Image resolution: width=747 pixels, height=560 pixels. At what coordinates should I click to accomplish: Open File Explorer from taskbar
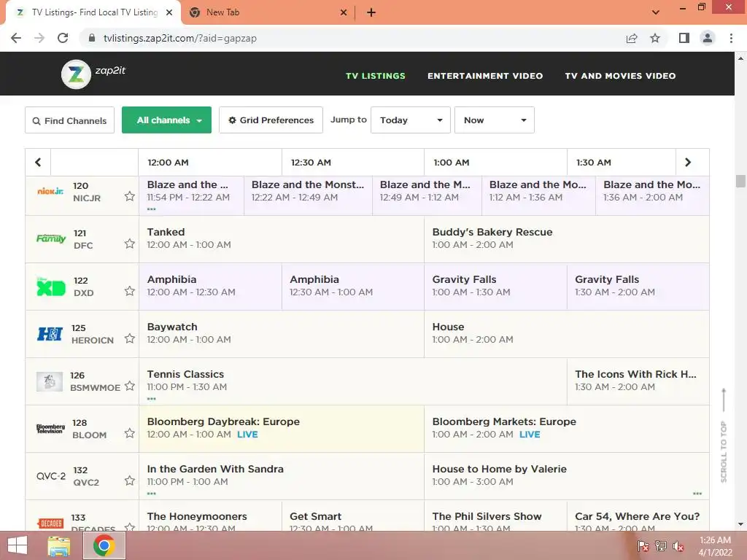[58, 545]
